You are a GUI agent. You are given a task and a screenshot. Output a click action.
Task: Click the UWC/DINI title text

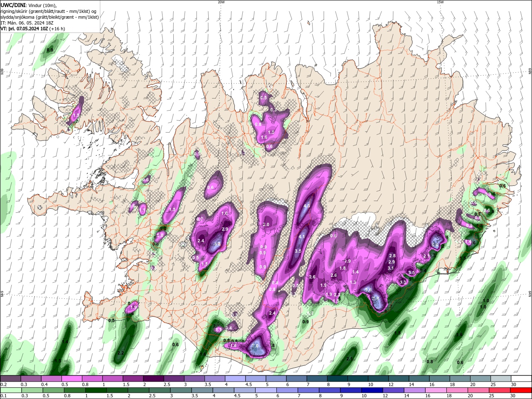(13, 5)
